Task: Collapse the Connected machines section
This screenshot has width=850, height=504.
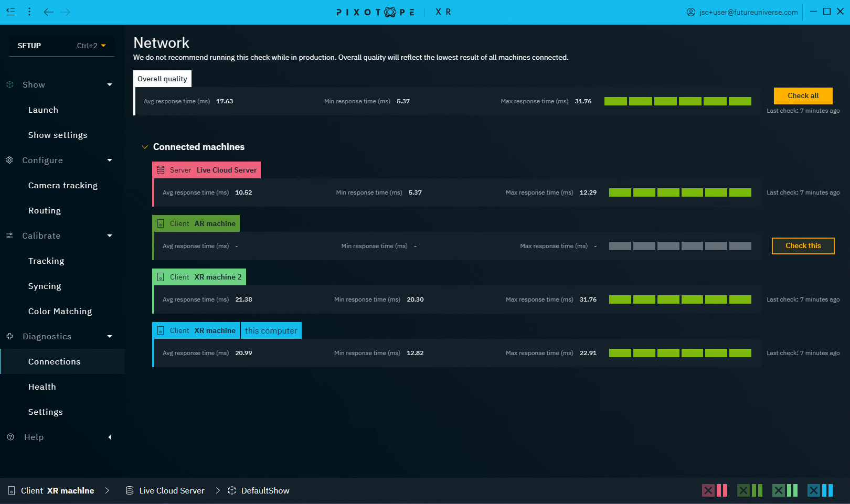Action: tap(145, 147)
